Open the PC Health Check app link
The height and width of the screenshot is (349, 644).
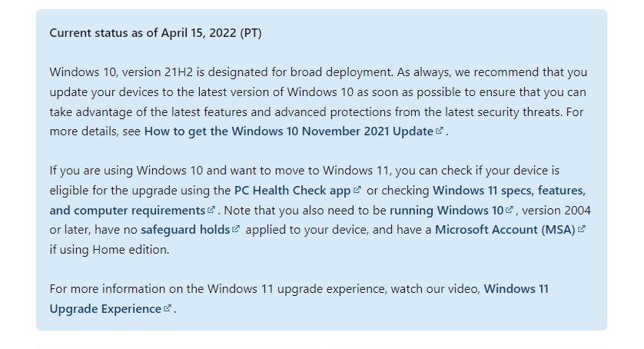[x=292, y=191]
